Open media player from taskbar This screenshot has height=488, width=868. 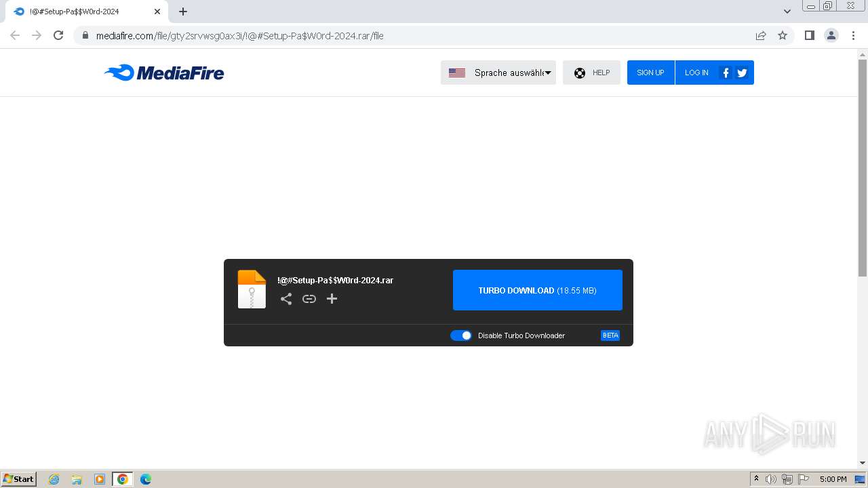coord(100,479)
